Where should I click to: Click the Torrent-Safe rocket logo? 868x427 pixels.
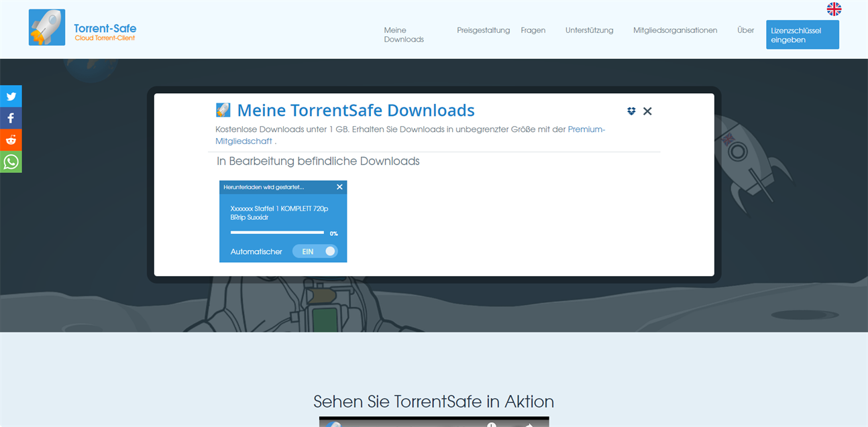[47, 27]
